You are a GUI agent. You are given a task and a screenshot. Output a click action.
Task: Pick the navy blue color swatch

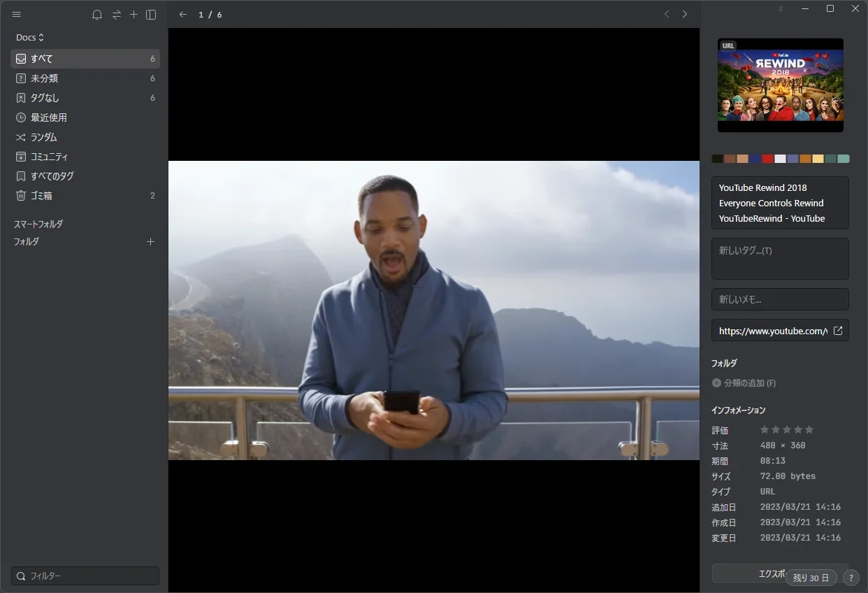click(755, 159)
